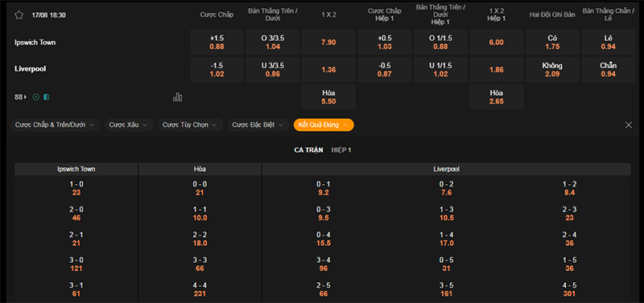Expand the Cược Xấu dropdown
The image size is (644, 303).
(x=129, y=125)
